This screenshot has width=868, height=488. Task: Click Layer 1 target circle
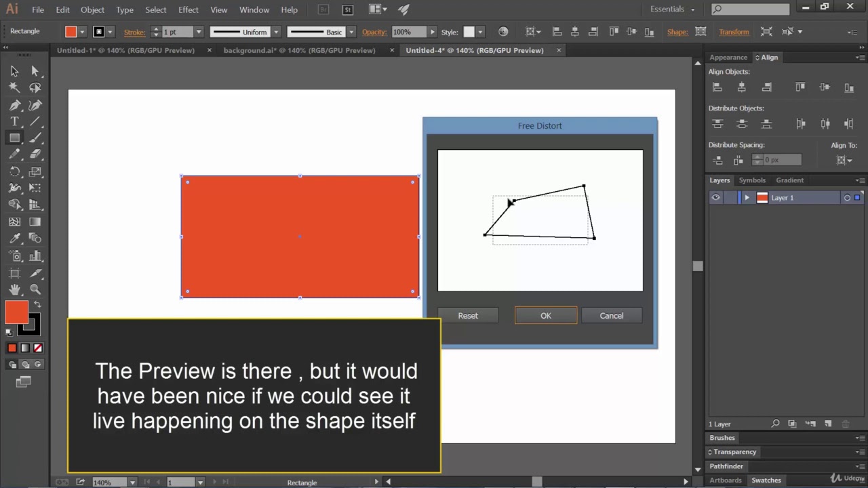tap(847, 198)
